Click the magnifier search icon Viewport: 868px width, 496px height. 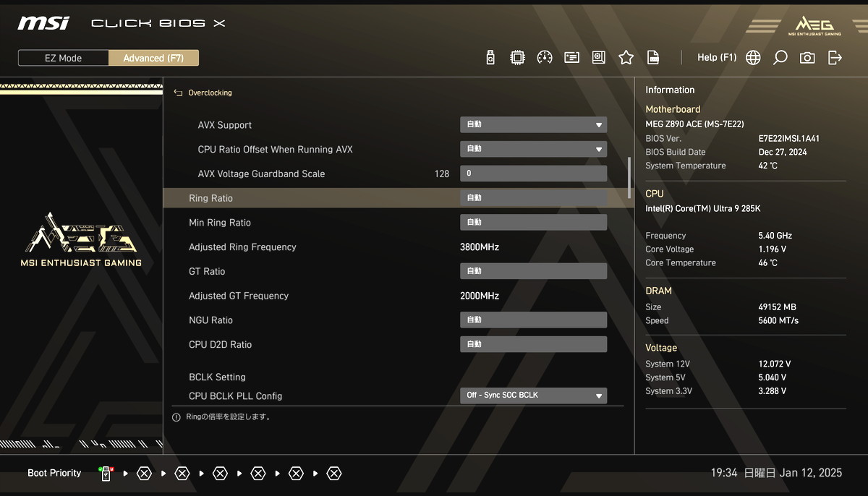780,58
